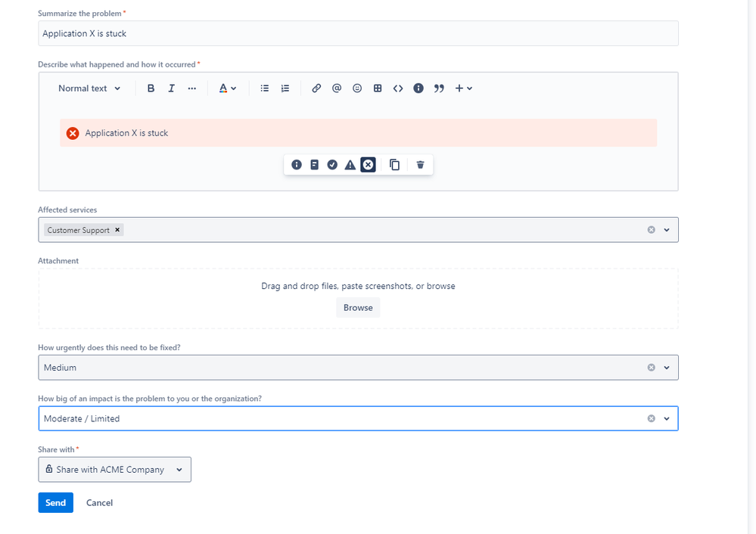Clear the Moderate / Limited impact value

click(x=652, y=419)
